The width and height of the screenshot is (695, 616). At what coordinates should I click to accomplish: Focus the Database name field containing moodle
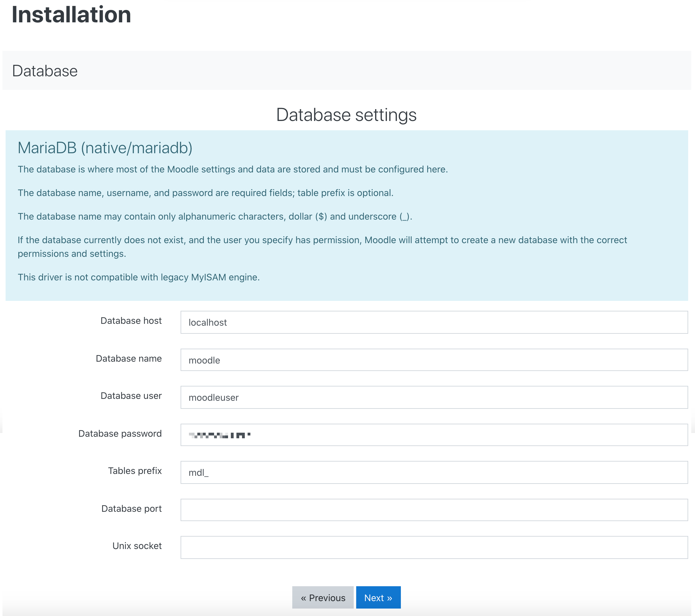434,360
